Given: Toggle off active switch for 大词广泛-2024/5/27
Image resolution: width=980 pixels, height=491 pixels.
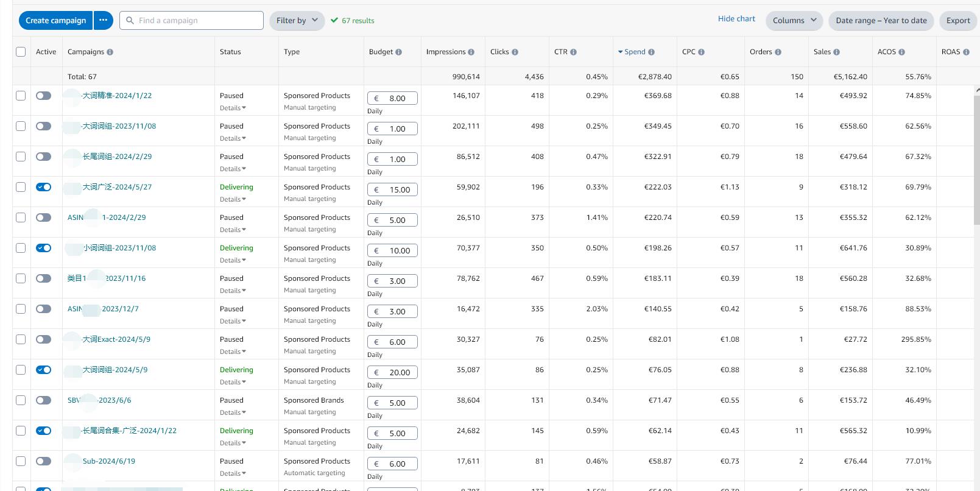Looking at the screenshot, I should [x=43, y=187].
